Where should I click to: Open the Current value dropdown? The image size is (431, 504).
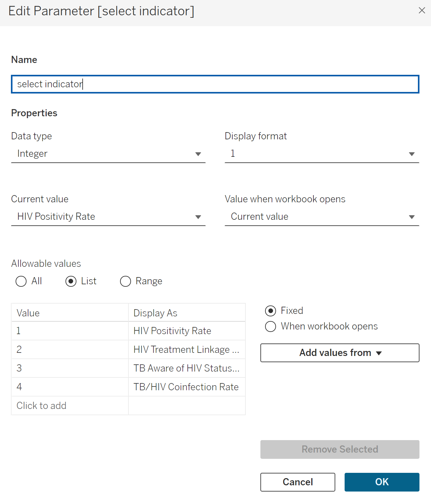click(108, 217)
